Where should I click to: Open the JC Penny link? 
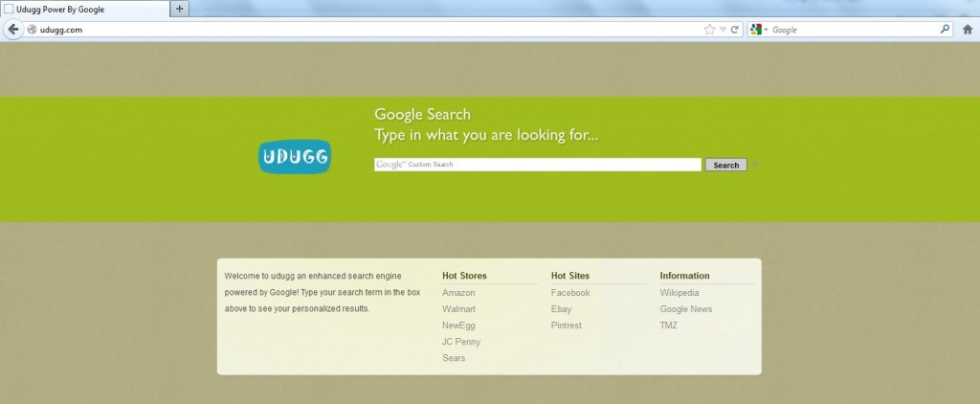[x=461, y=342]
